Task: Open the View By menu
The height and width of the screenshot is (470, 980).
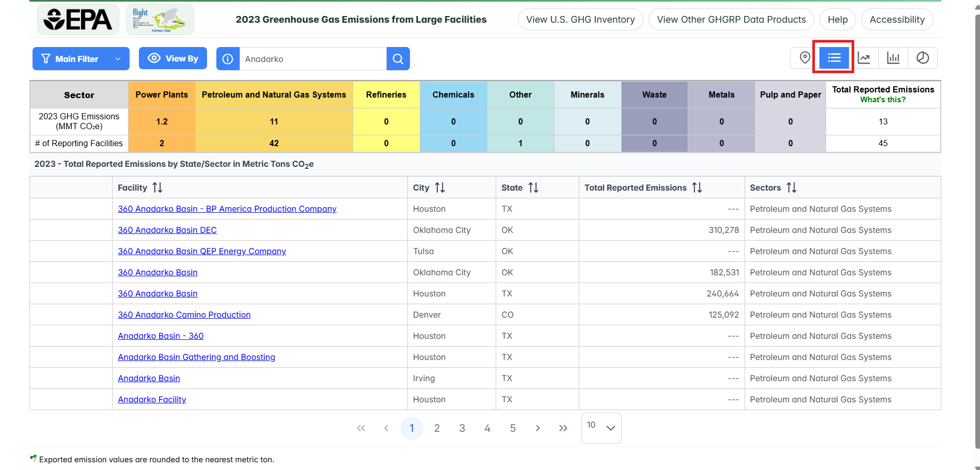Action: tap(173, 58)
